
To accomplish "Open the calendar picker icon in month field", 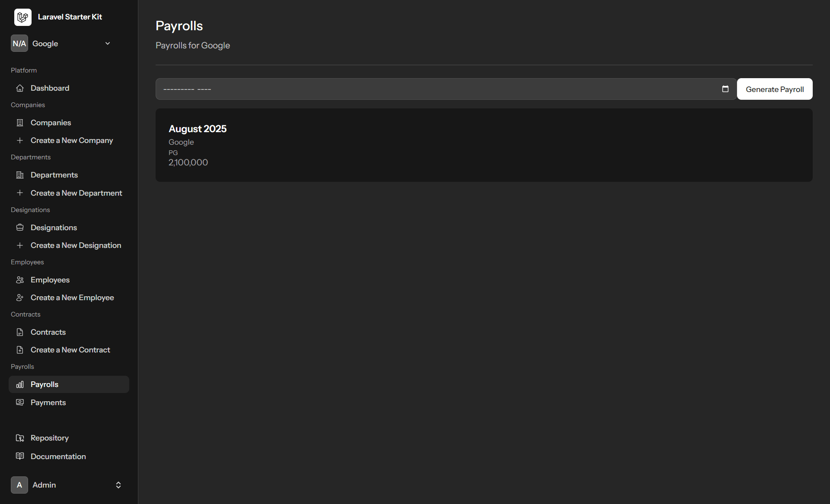I will [x=725, y=89].
